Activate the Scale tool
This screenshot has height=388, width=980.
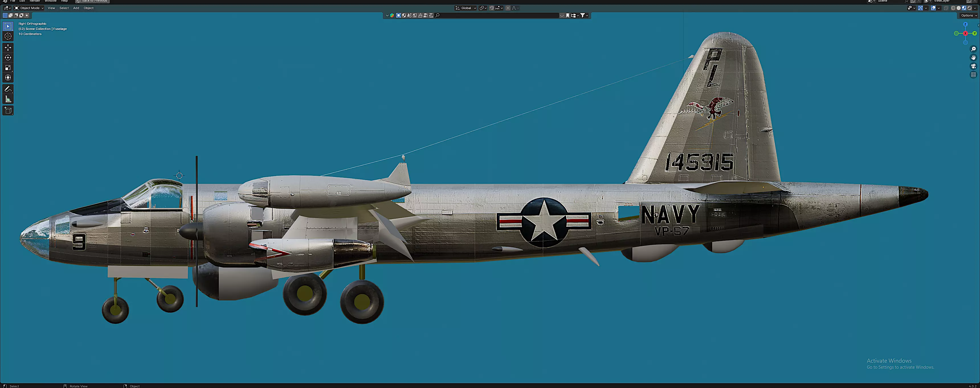pyautogui.click(x=8, y=67)
